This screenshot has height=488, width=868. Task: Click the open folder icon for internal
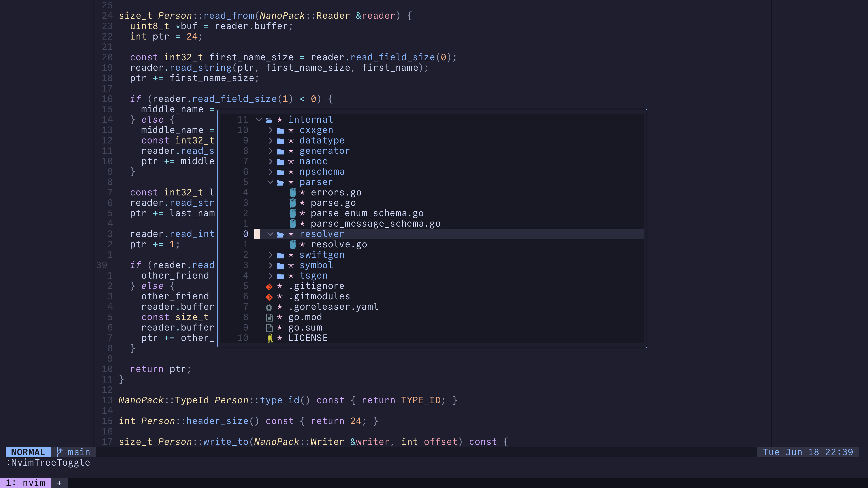coord(269,120)
